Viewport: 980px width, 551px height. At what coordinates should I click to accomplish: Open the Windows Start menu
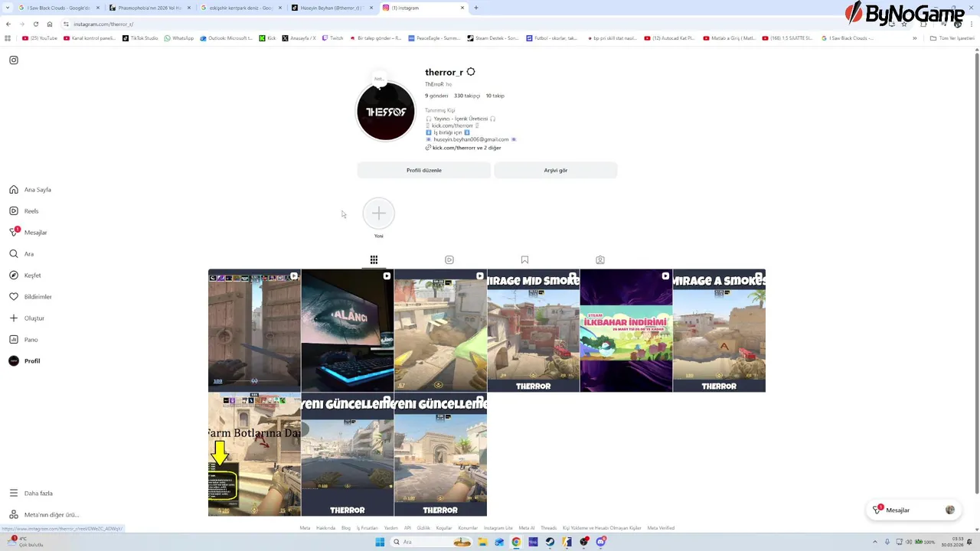tap(380, 542)
